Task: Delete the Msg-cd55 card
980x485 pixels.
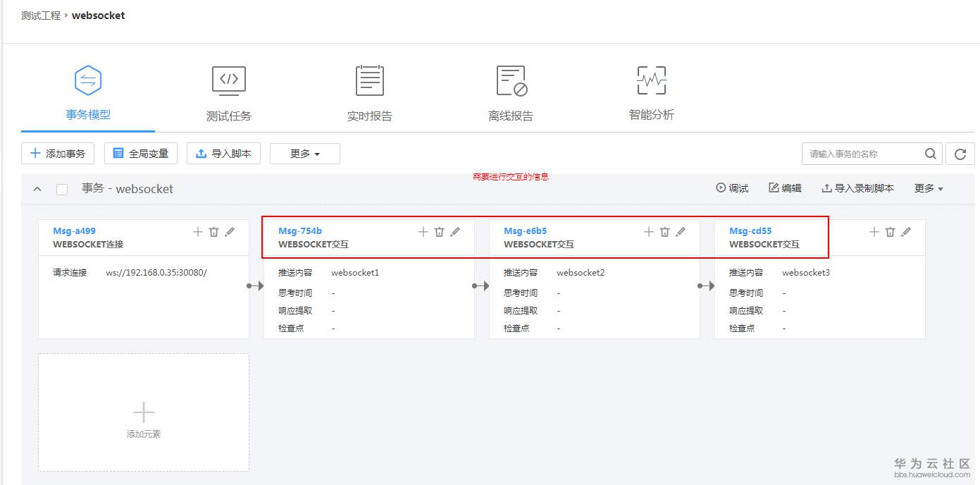Action: click(891, 231)
